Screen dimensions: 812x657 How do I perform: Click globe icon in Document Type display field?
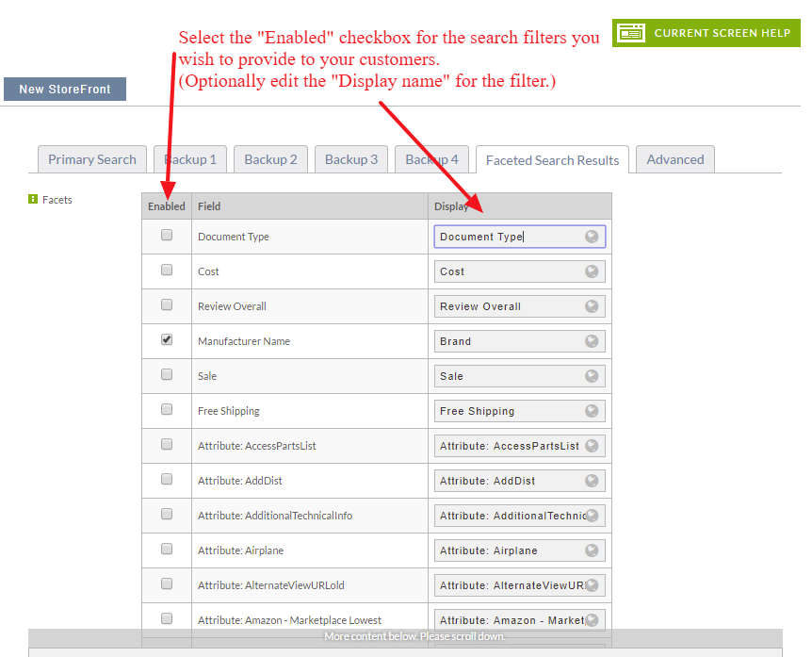(x=592, y=237)
